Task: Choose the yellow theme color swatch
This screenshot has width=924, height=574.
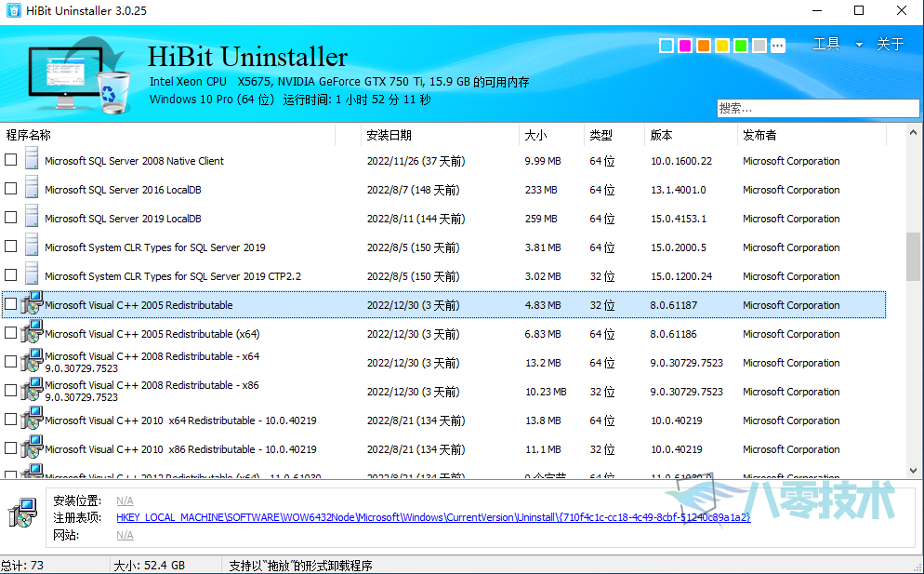Action: pyautogui.click(x=722, y=46)
